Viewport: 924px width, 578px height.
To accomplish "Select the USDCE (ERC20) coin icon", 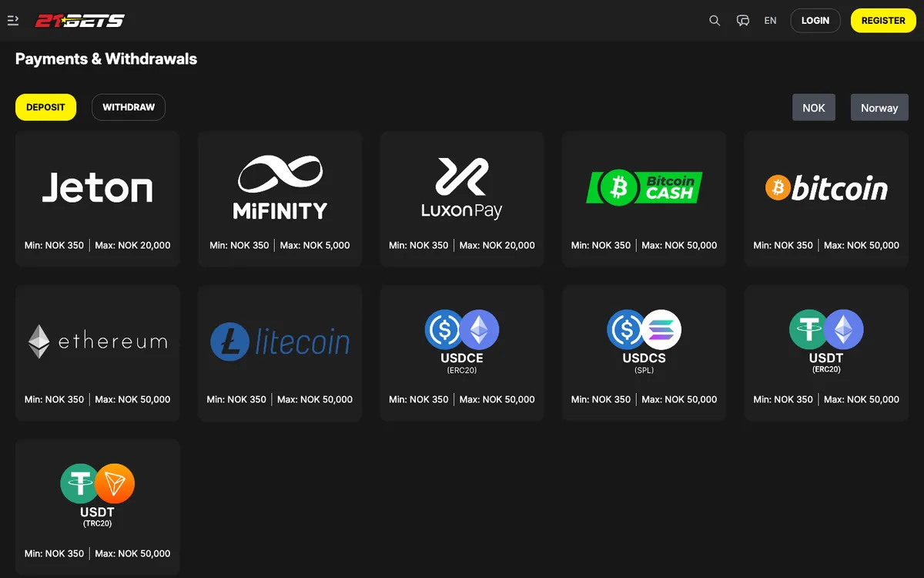I will (x=462, y=330).
